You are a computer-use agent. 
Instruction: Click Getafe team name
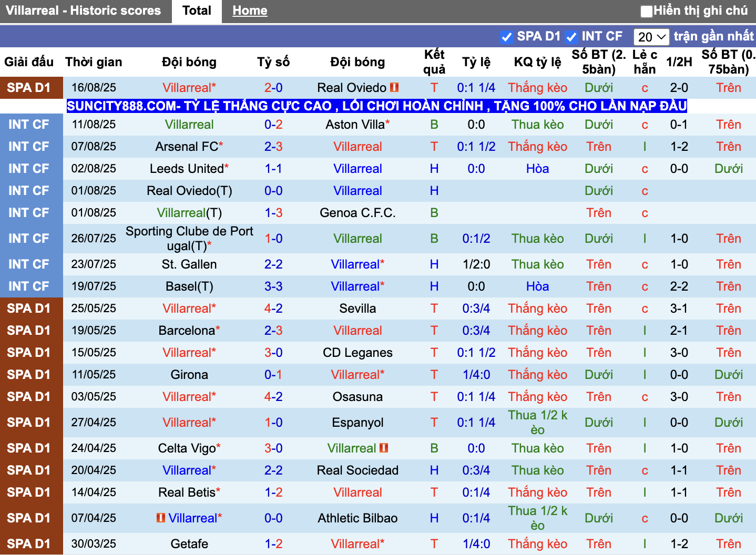coord(189,544)
